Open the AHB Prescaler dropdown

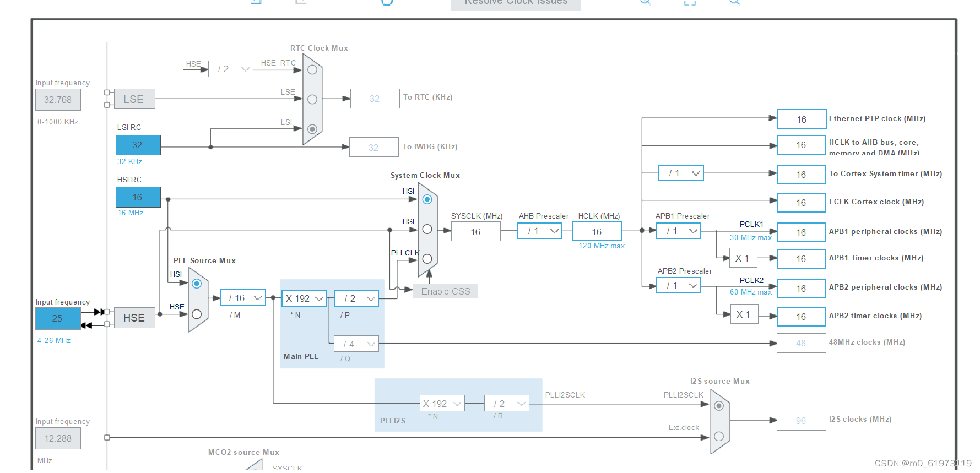tap(540, 231)
